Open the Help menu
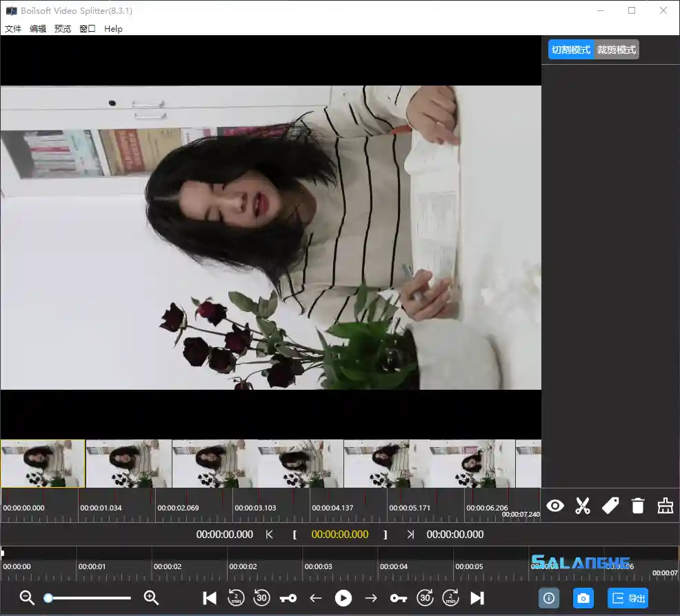Image resolution: width=680 pixels, height=616 pixels. coord(113,29)
